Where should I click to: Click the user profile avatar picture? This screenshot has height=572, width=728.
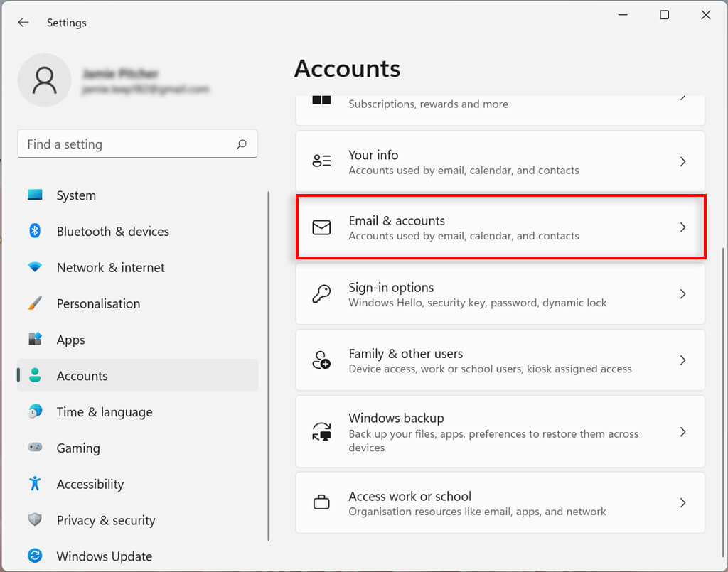pos(44,80)
